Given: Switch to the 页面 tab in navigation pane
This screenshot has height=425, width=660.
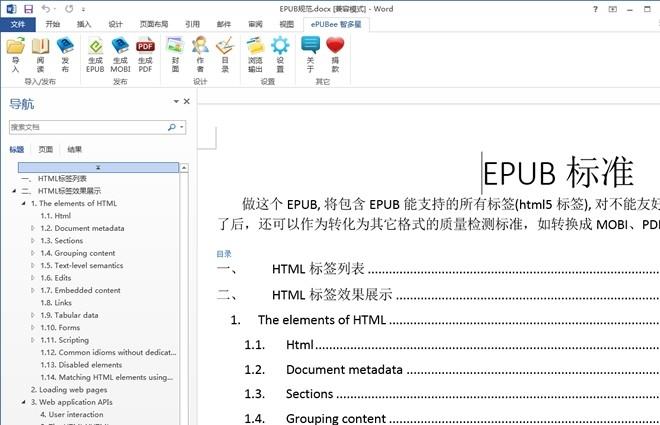Looking at the screenshot, I should pyautogui.click(x=46, y=149).
